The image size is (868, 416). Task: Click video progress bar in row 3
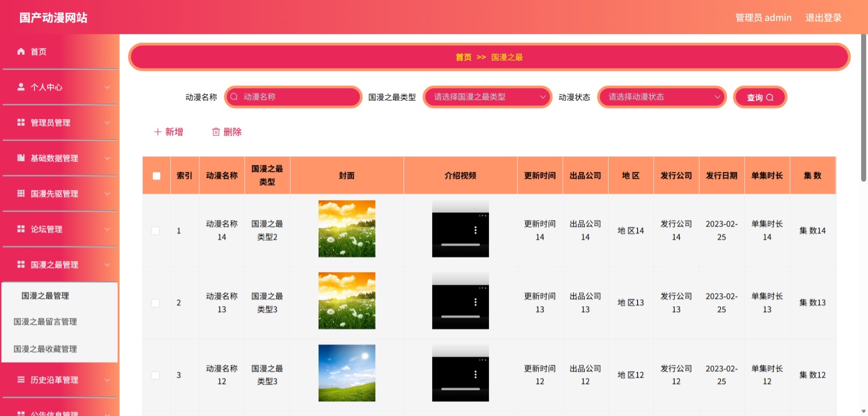[x=460, y=389]
